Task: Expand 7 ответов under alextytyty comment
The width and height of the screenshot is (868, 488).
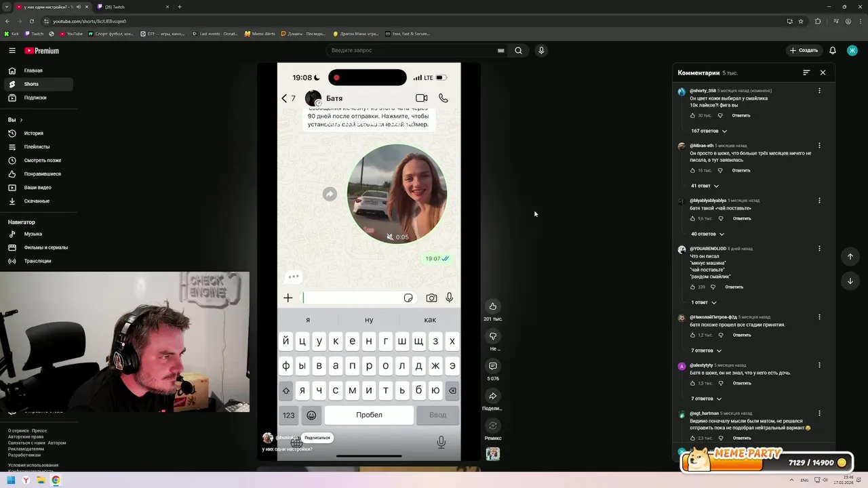Action: [706, 399]
